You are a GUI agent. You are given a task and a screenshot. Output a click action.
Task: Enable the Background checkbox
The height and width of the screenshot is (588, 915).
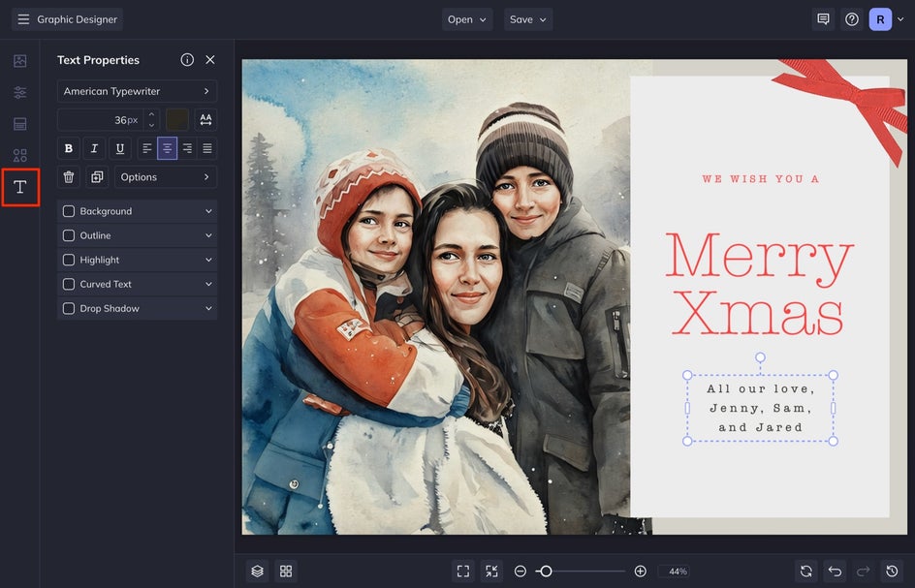pyautogui.click(x=68, y=211)
